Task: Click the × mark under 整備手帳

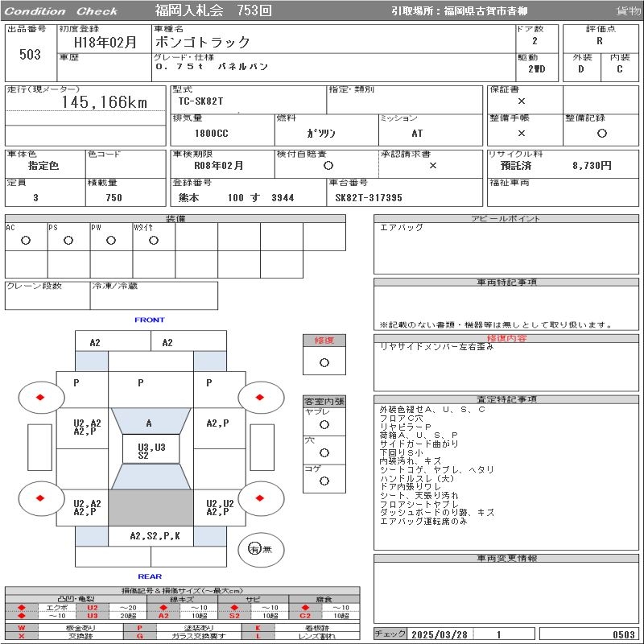Action: [x=521, y=133]
